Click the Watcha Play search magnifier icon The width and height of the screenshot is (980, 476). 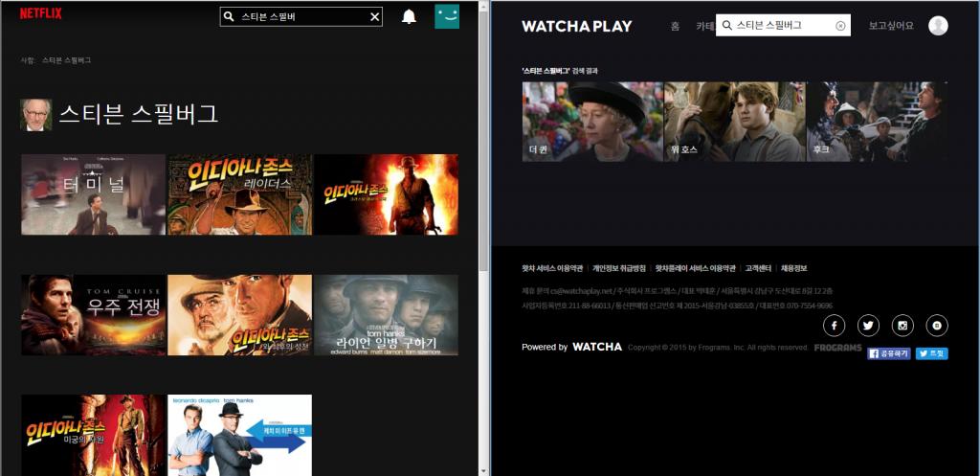727,26
